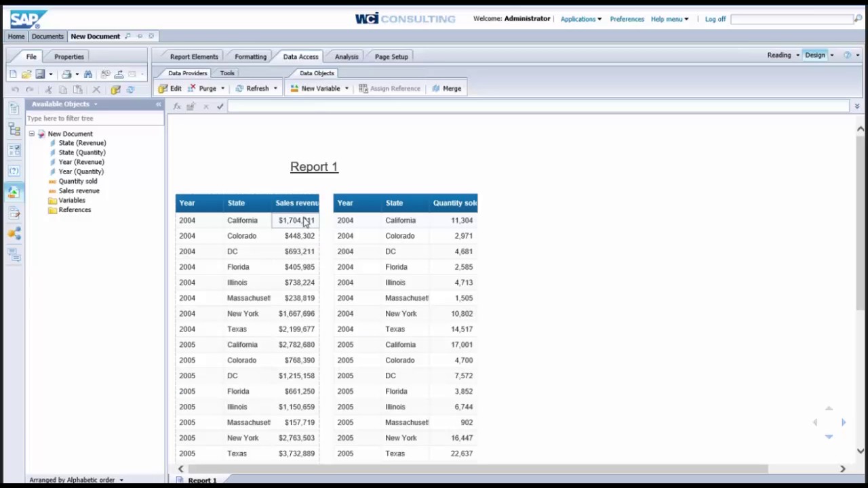Screen dimensions: 868x488
Task: Open the Report Elements tab
Action: click(x=194, y=57)
